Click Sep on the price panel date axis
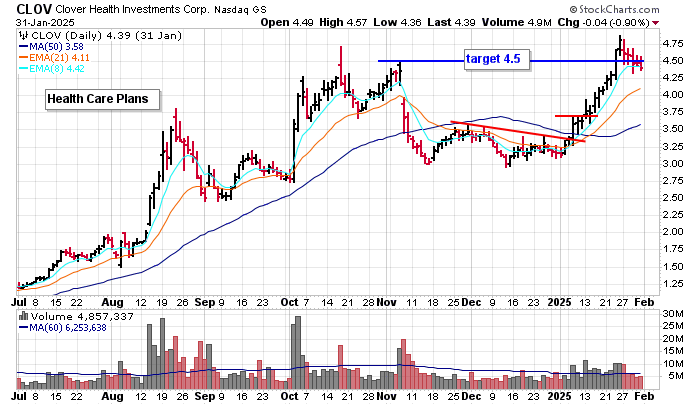Screen dimensions: 700x405 [x=205, y=302]
